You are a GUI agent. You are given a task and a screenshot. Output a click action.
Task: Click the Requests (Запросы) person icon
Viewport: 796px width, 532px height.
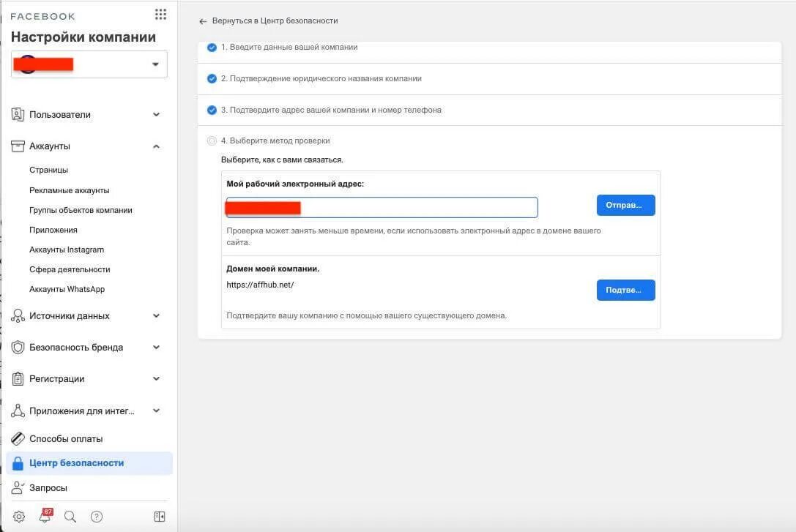(x=18, y=488)
